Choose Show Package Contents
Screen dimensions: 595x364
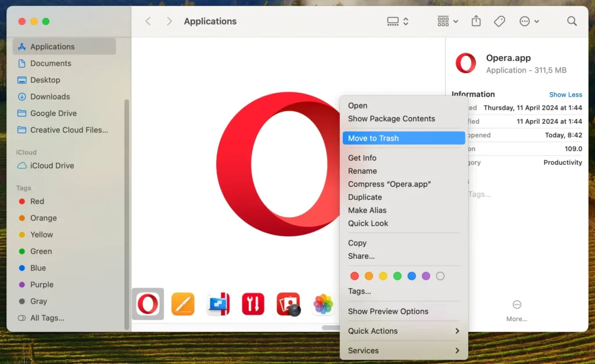click(404, 118)
